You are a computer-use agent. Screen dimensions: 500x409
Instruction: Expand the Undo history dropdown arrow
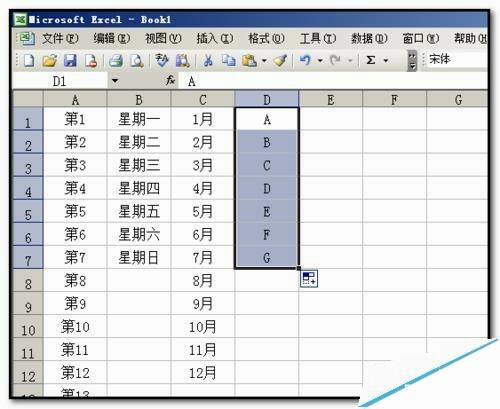click(x=320, y=61)
